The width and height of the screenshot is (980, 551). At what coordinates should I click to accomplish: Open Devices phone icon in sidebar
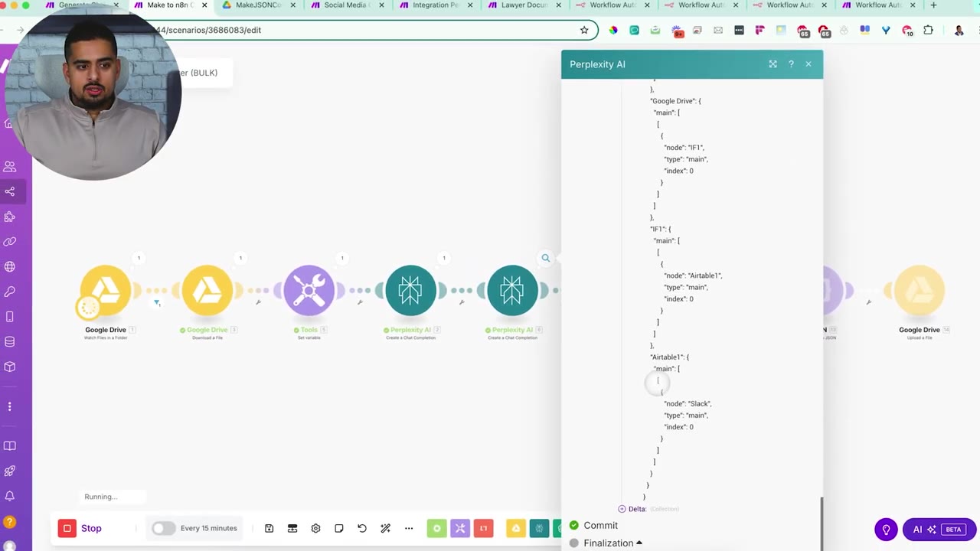coord(10,317)
